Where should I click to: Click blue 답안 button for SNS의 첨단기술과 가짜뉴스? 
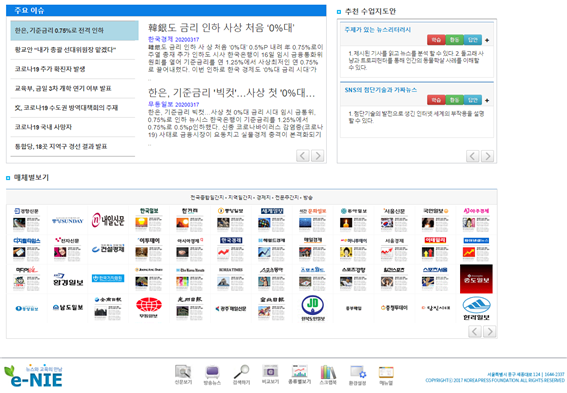(x=473, y=100)
